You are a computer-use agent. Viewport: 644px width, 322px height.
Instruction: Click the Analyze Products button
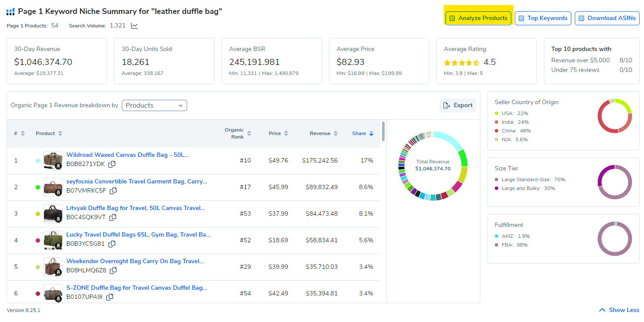pos(478,18)
